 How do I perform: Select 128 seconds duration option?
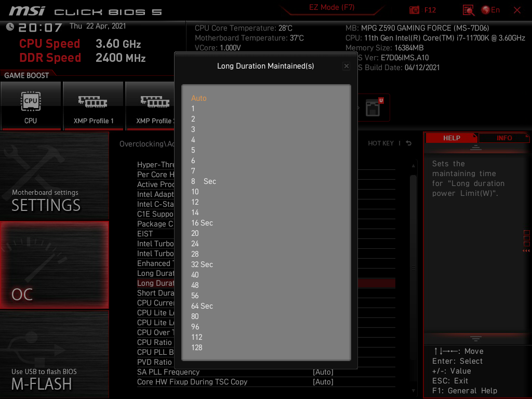click(x=197, y=348)
